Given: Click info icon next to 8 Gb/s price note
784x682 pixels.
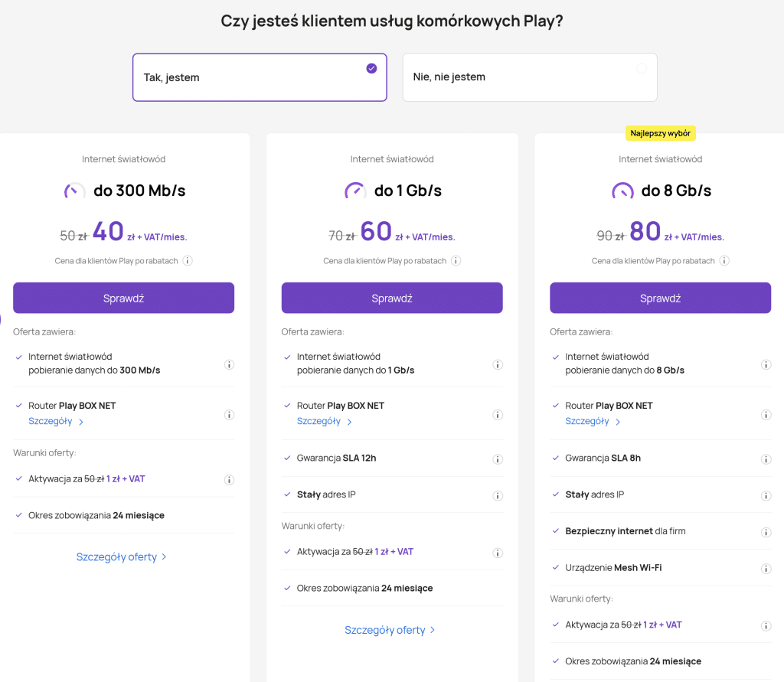Looking at the screenshot, I should (724, 261).
